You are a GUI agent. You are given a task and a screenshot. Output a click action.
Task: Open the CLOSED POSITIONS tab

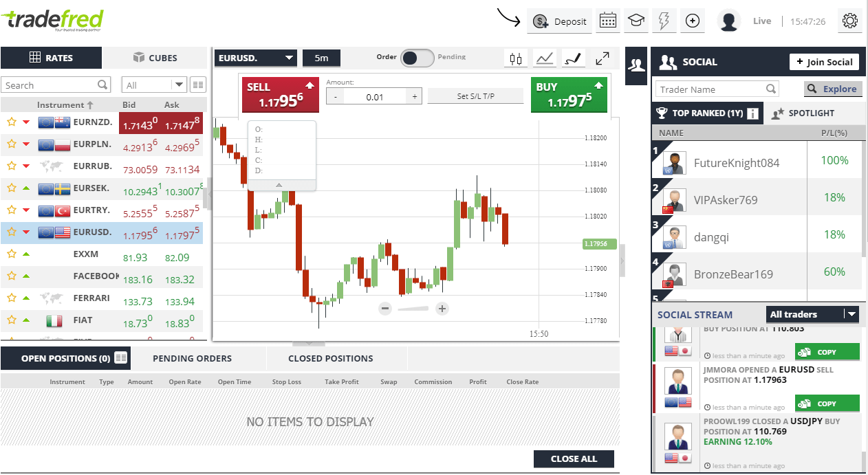tap(331, 358)
